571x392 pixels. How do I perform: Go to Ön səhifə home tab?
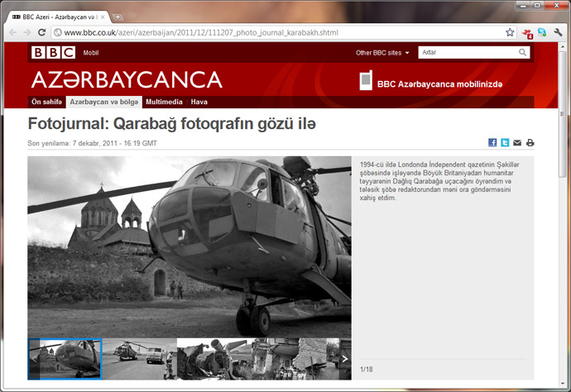(47, 103)
